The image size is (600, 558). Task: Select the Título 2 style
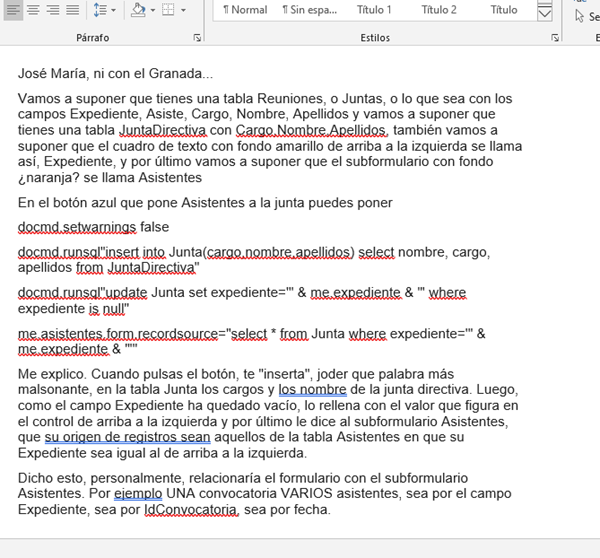tap(439, 10)
